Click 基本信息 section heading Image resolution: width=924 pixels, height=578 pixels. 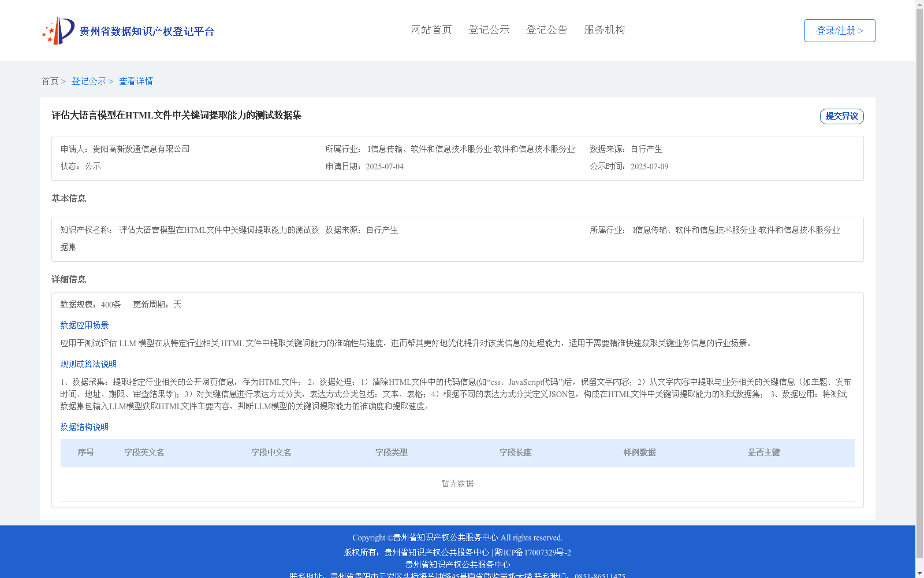point(69,198)
